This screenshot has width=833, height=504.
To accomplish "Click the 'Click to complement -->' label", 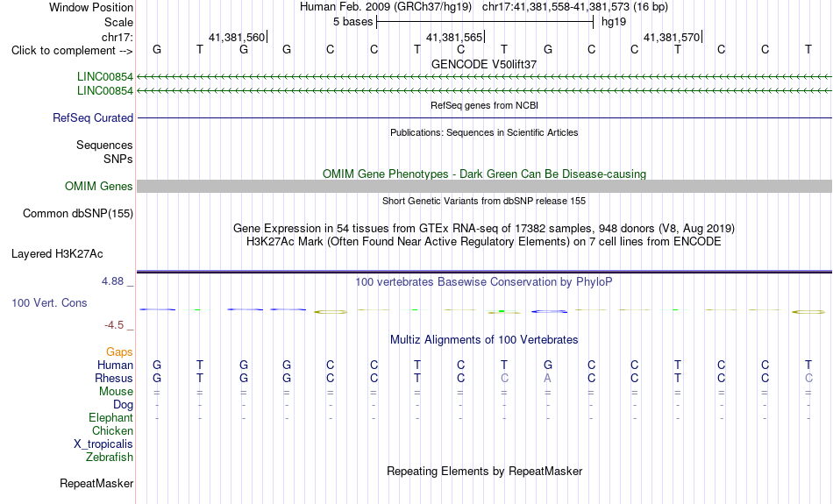I will pyautogui.click(x=72, y=51).
